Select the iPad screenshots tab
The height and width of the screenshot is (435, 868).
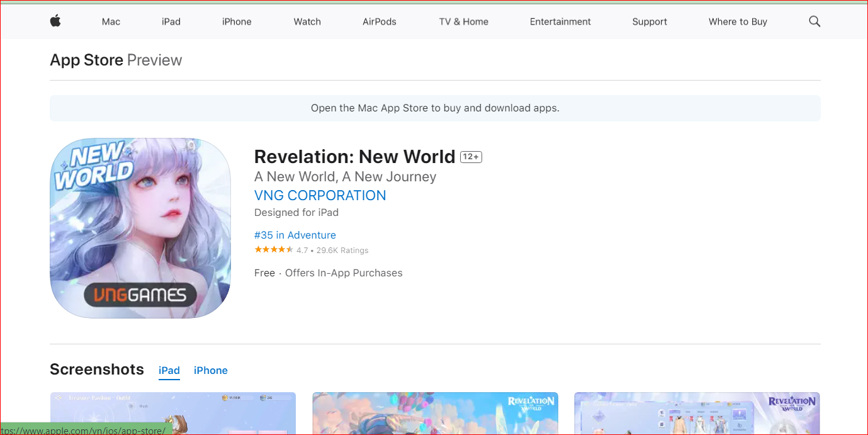pos(169,370)
